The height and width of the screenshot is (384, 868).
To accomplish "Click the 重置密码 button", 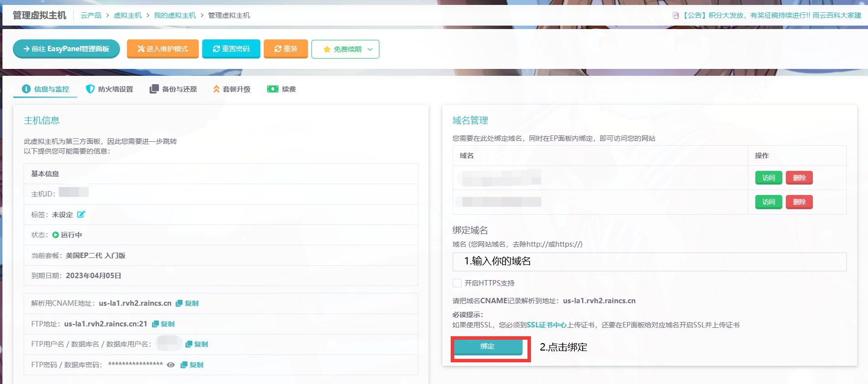I will (x=231, y=49).
